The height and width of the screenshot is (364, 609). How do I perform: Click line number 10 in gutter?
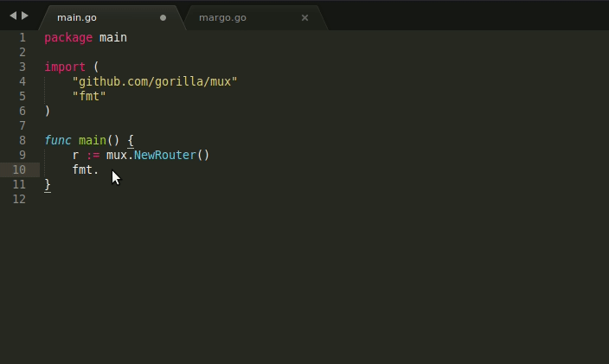pyautogui.click(x=19, y=170)
